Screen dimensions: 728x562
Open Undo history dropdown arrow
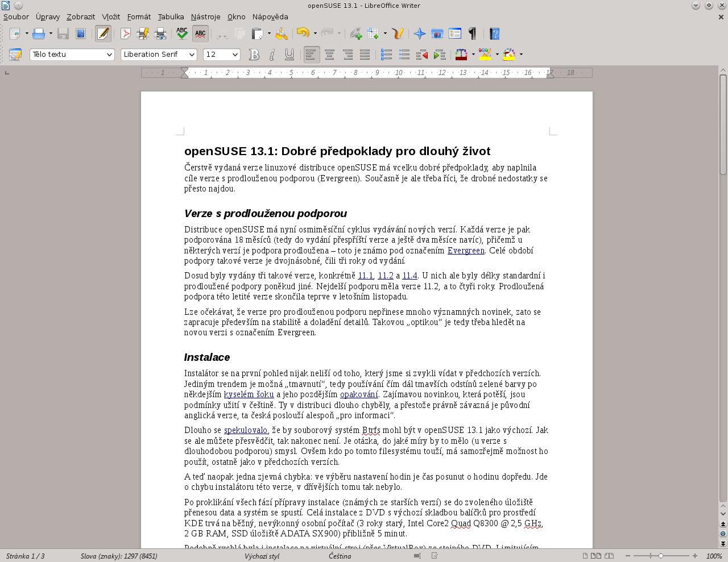click(x=315, y=34)
